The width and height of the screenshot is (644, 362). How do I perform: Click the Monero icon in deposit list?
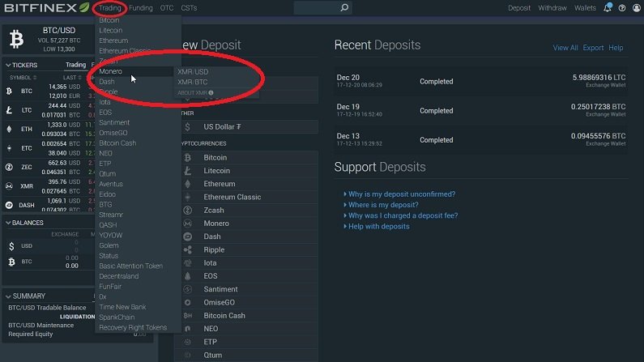tap(188, 224)
